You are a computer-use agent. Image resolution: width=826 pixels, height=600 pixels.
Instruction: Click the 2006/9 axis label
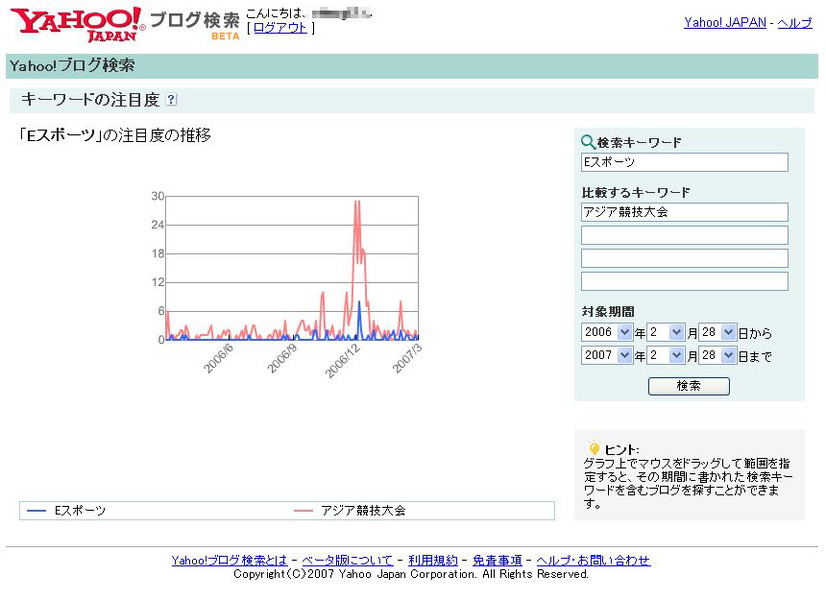pos(282,359)
